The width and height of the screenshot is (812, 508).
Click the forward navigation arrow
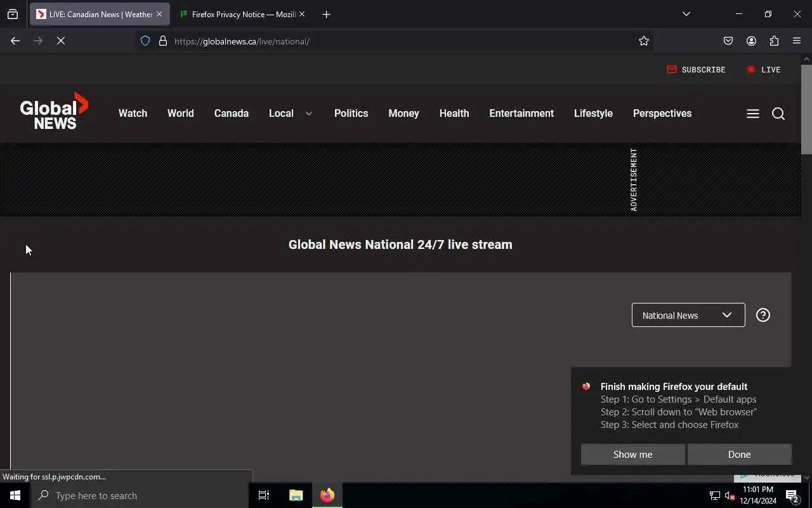pyautogui.click(x=38, y=41)
